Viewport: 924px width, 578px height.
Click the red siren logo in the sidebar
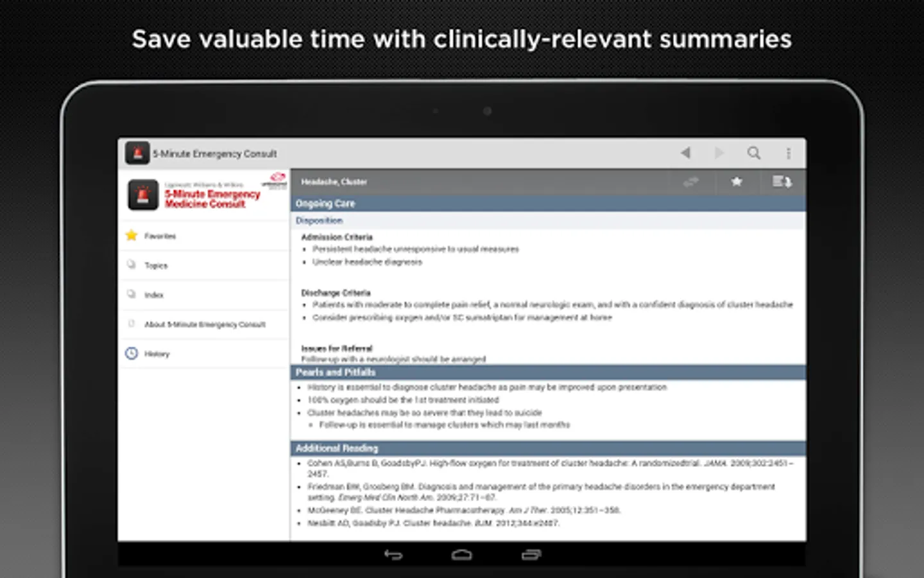pyautogui.click(x=143, y=195)
